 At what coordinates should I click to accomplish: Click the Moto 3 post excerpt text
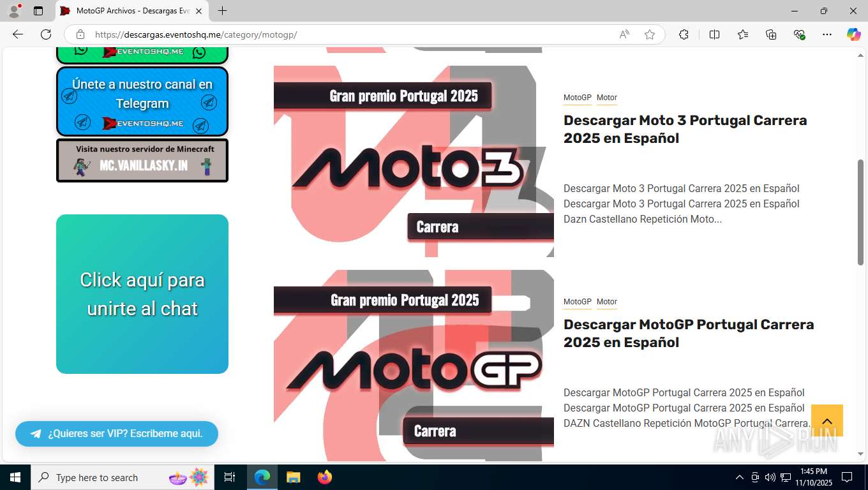pos(682,204)
